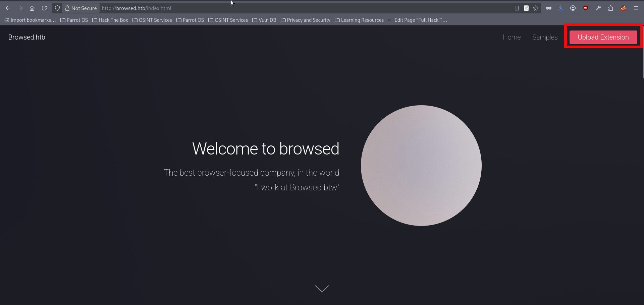
Task: Click the Browsed.htb site logo link
Action: [27, 37]
